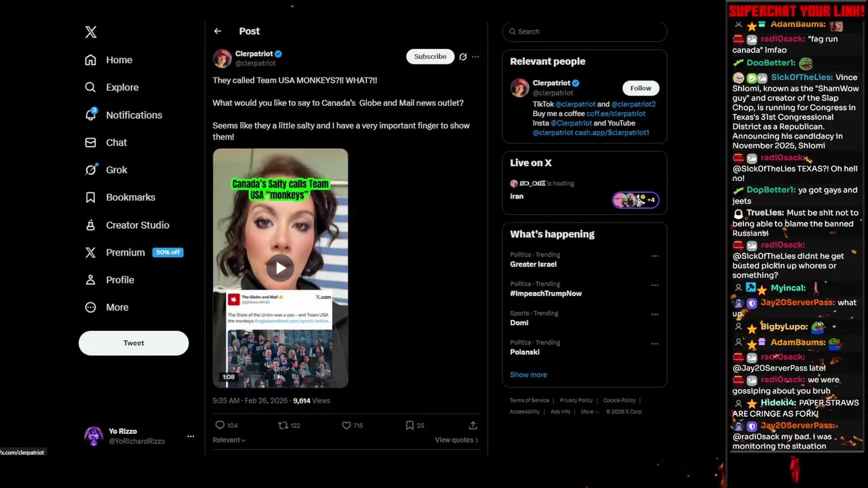
Task: Follow Clerpatriot in Relevant people
Action: pyautogui.click(x=640, y=88)
